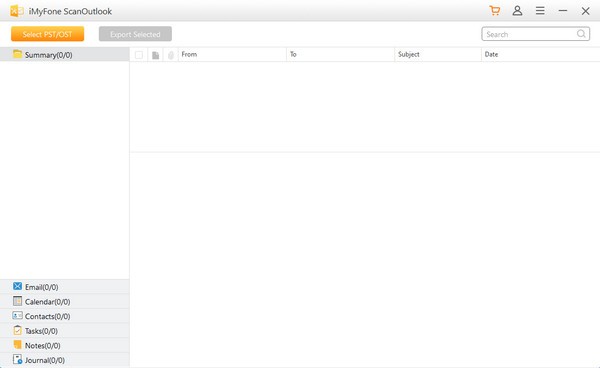Click the Tasks clipboard icon
This screenshot has height=368, width=600.
pos(17,330)
